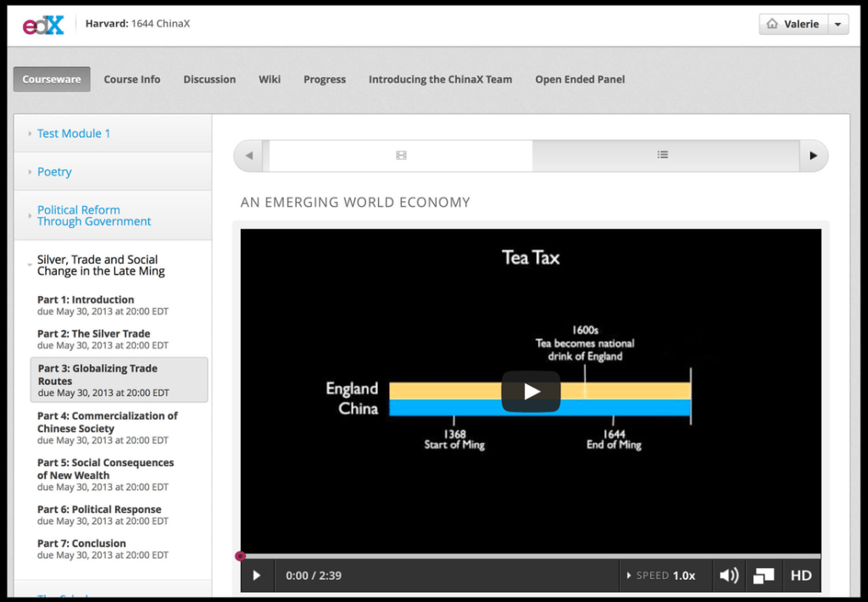Select the list unit tab icon
868x602 pixels.
point(663,156)
